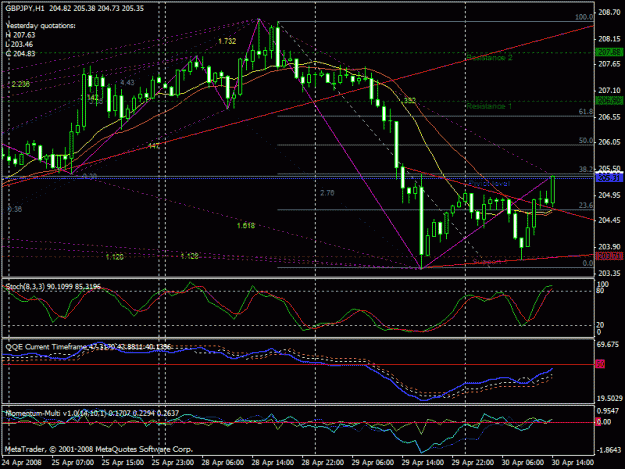Click the red 203.70 price tag

tap(609, 256)
